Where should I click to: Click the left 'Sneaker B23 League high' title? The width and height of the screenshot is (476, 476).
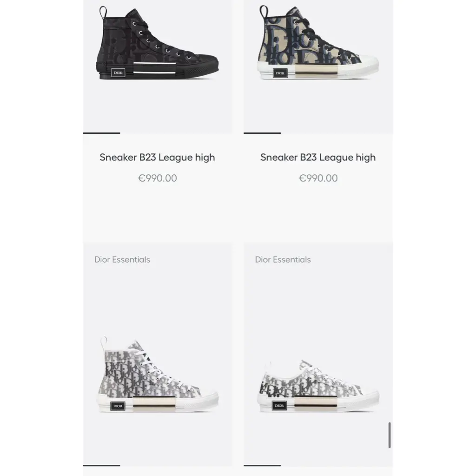click(x=157, y=157)
